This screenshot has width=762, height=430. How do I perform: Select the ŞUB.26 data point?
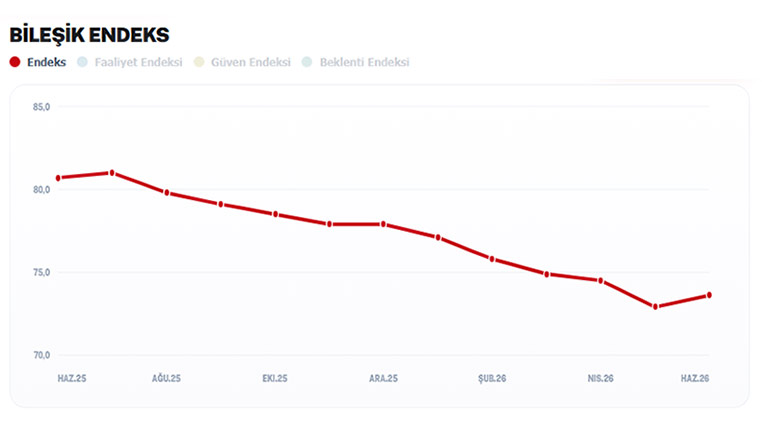[x=492, y=259]
